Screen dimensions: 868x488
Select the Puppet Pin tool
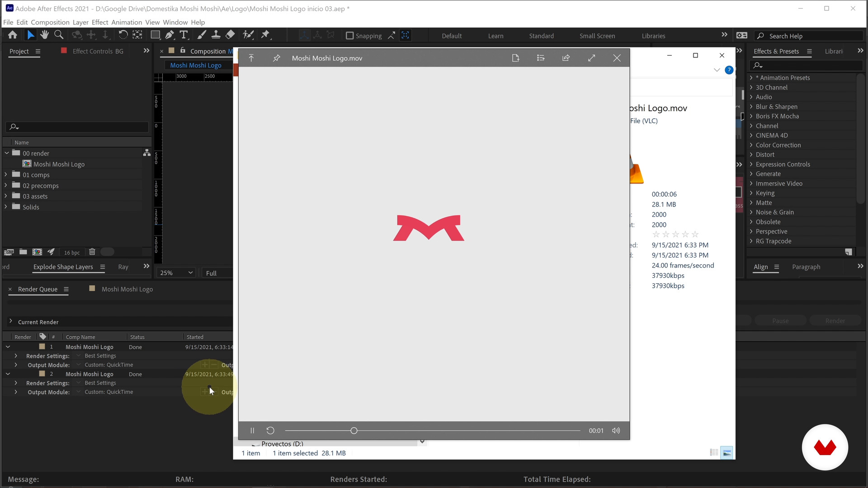point(266,35)
